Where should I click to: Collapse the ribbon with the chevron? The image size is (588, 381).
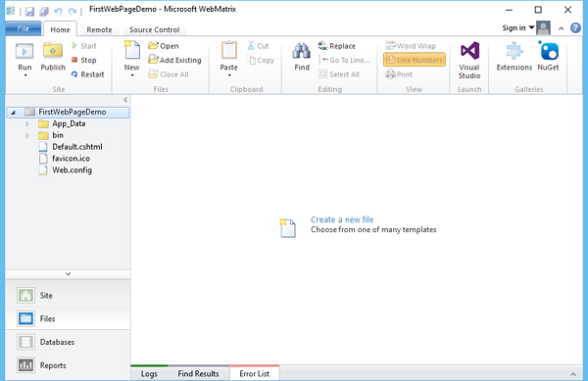[x=561, y=28]
